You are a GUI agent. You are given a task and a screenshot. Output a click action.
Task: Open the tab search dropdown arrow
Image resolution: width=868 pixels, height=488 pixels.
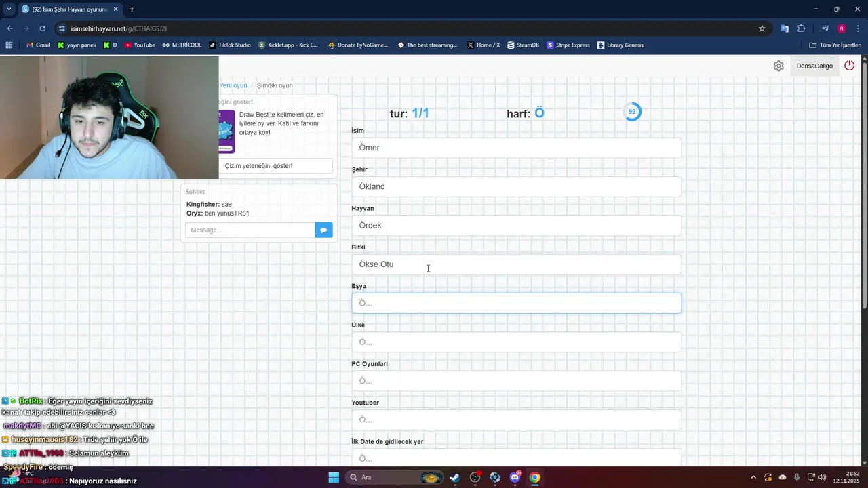(8, 9)
